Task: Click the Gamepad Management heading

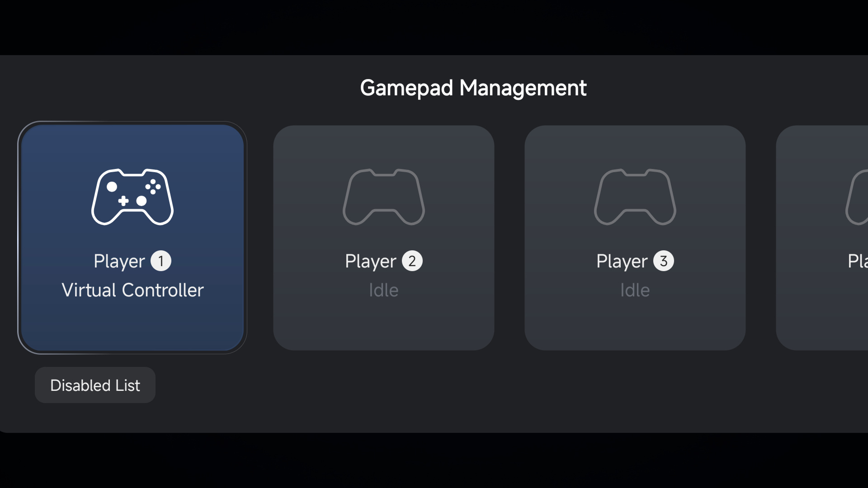Action: pyautogui.click(x=473, y=88)
